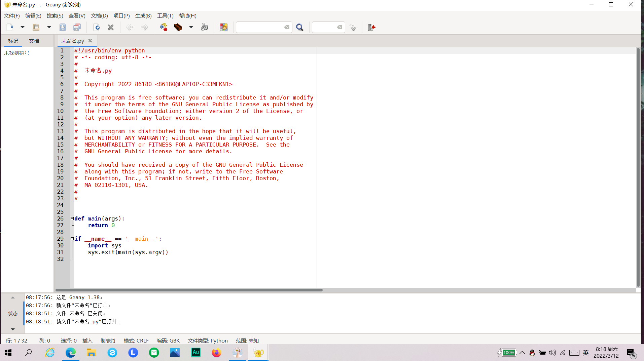This screenshot has height=361, width=644.
Task: Open notification center icon
Action: (632, 353)
